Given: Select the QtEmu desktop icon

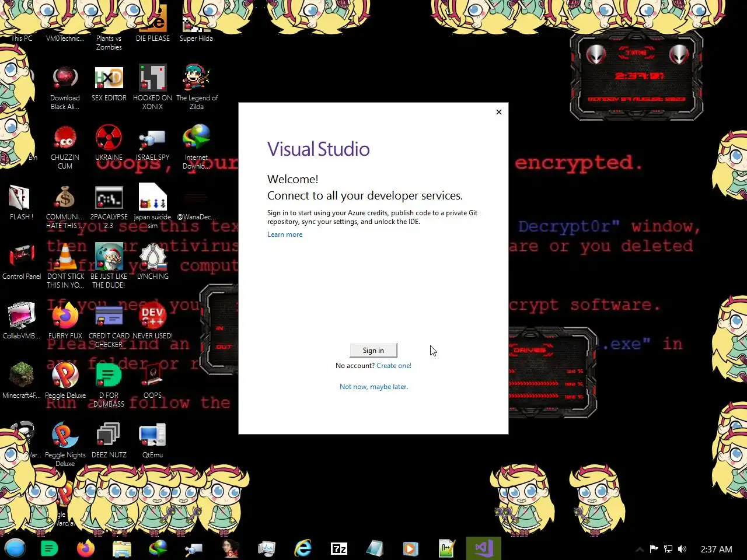Looking at the screenshot, I should tap(153, 440).
